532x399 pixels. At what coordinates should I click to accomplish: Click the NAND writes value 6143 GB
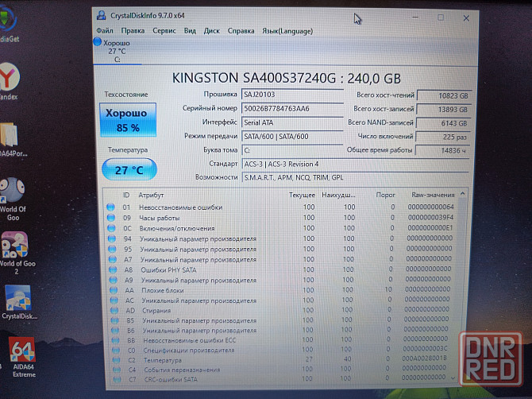(x=443, y=123)
